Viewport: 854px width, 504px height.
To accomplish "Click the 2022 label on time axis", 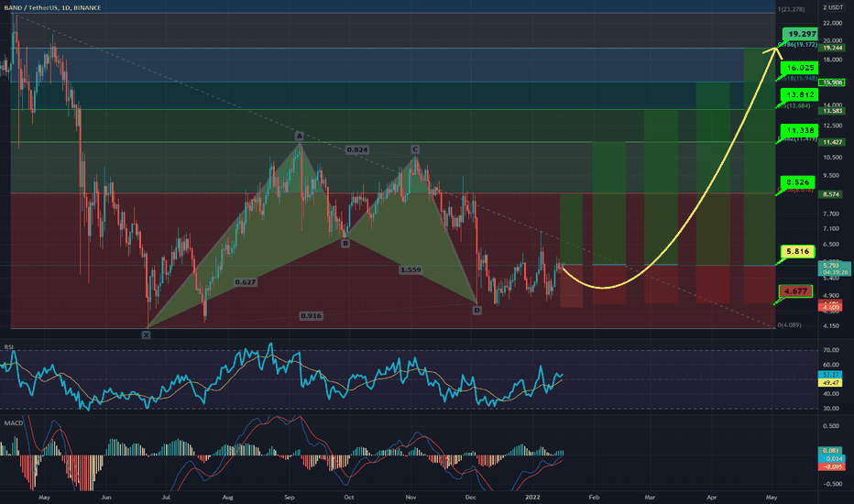I will pos(532,498).
